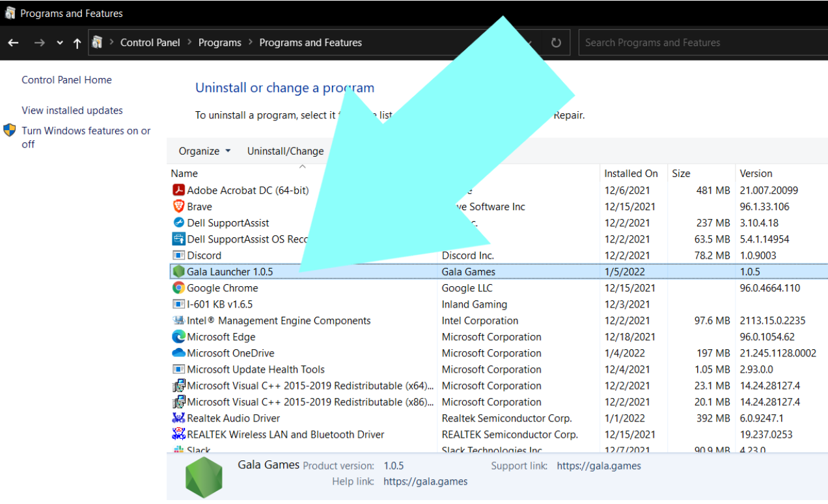The height and width of the screenshot is (504, 828).
Task: Click the Back arrow in navigation bar
Action: tap(13, 43)
